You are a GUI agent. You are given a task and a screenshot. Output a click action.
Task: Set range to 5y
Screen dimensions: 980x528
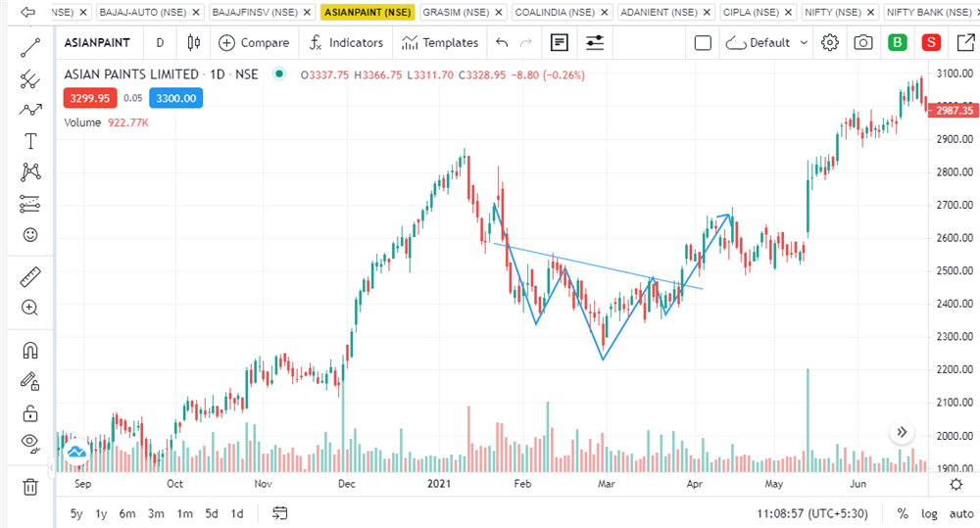coord(76,513)
